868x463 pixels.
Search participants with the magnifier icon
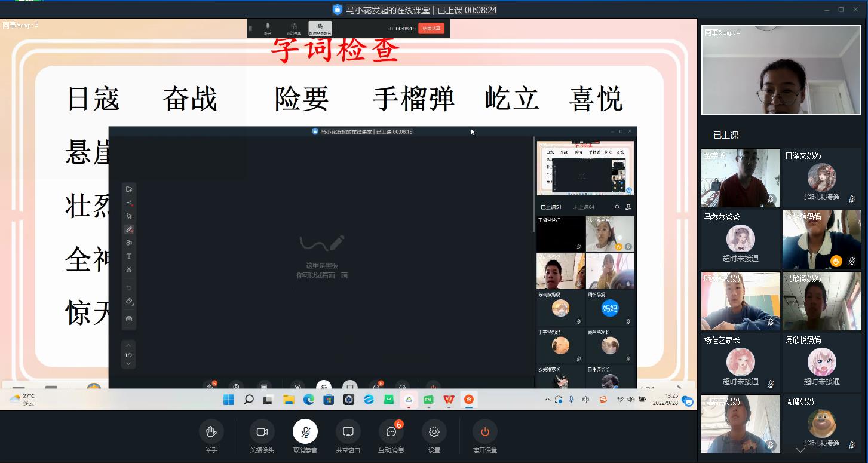(618, 207)
